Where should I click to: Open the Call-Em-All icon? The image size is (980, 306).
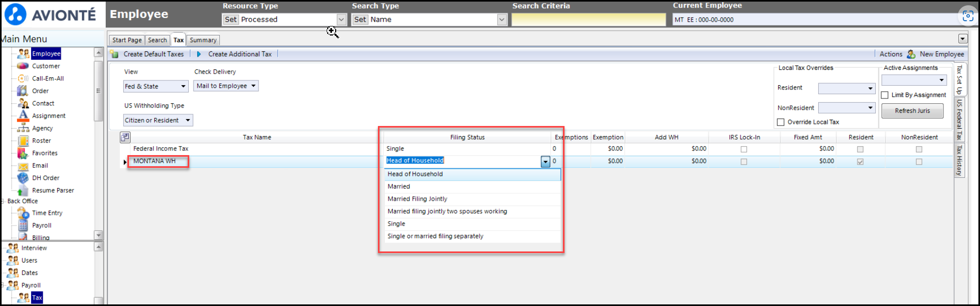[x=23, y=78]
